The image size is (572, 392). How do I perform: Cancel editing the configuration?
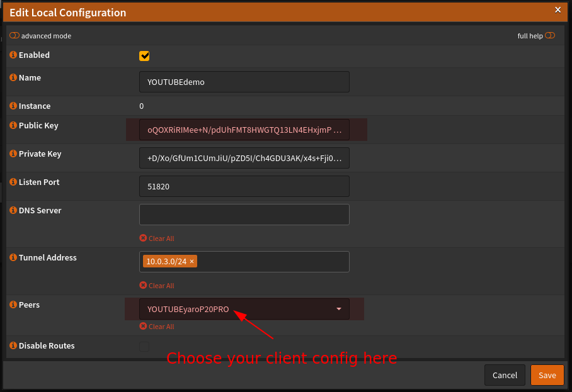[x=505, y=375]
